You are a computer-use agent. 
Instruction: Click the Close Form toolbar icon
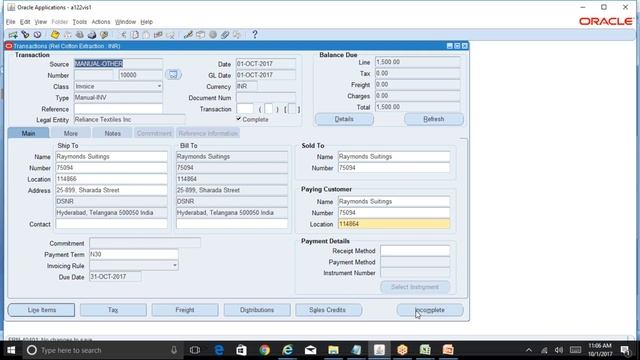click(104, 35)
